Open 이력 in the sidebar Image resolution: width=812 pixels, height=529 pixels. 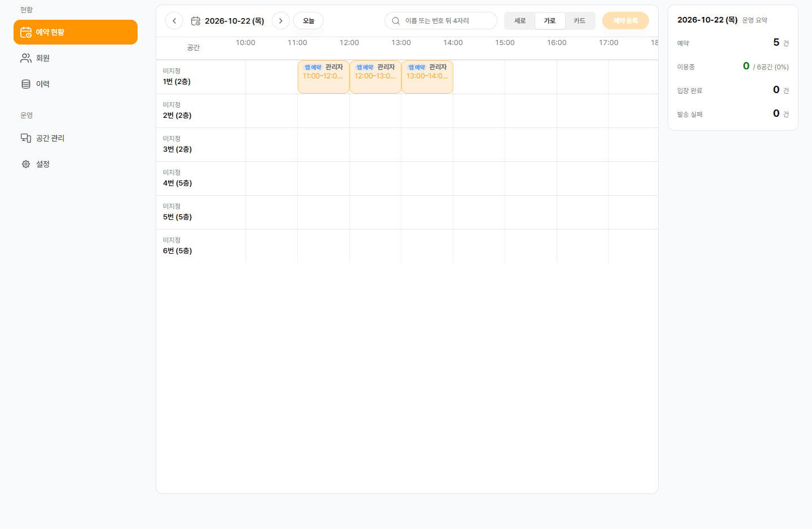click(76, 84)
